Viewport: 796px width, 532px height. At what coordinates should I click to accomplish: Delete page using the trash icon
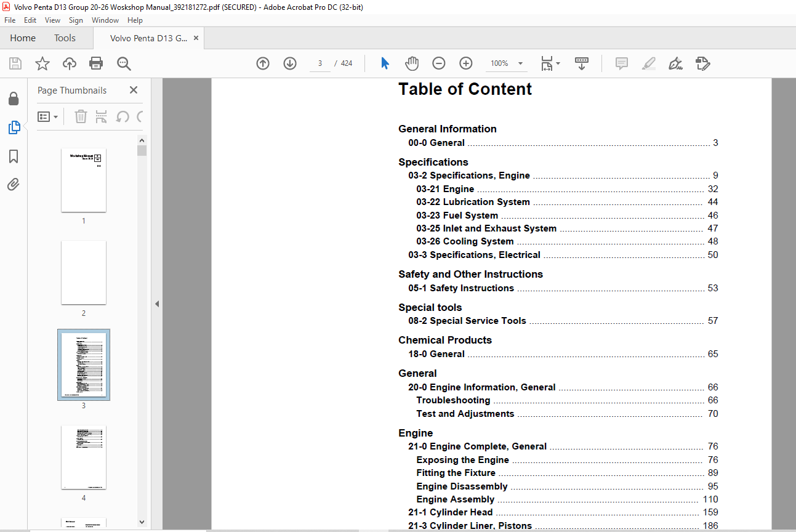coord(81,116)
